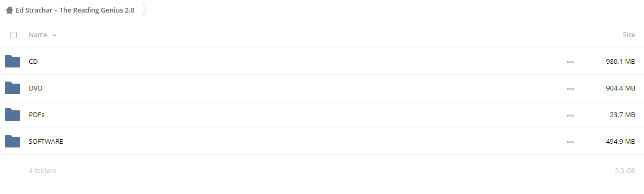Open more actions for PDFs folder
Viewport: 644px width, 194px height.
(570, 115)
